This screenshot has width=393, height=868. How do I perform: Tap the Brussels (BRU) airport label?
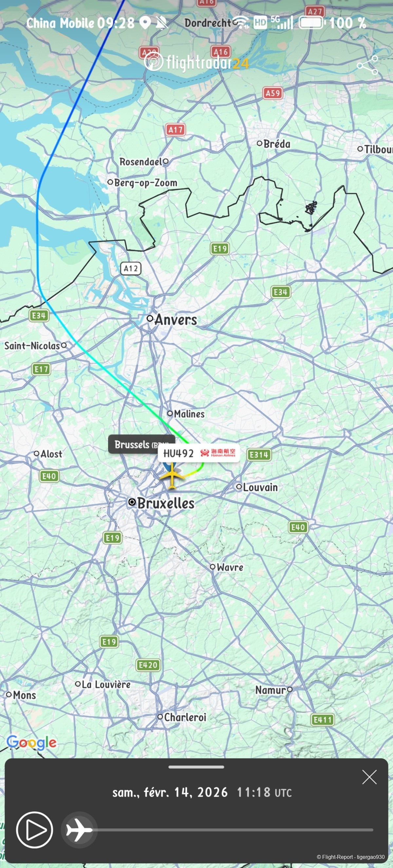tap(141, 444)
